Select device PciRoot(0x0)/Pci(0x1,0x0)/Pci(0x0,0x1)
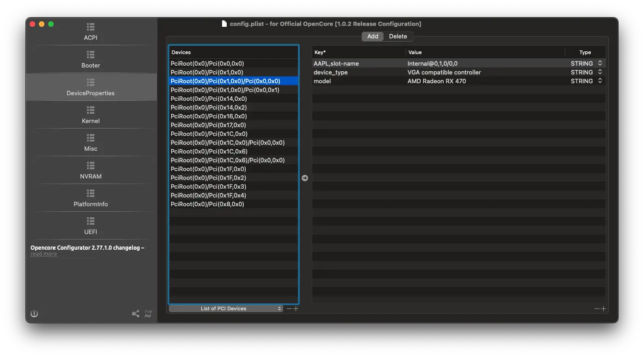Viewport: 644px width, 357px height. point(234,90)
